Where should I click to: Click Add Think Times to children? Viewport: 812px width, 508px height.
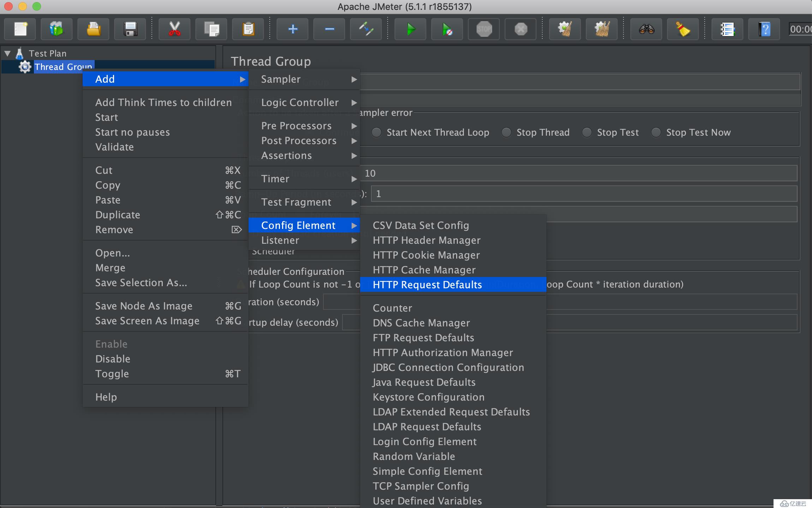166,102
